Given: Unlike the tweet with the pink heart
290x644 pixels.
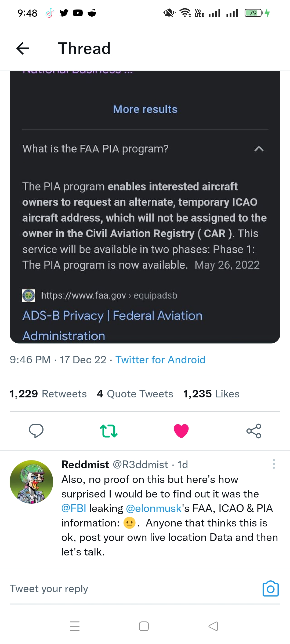Looking at the screenshot, I should pos(181,431).
